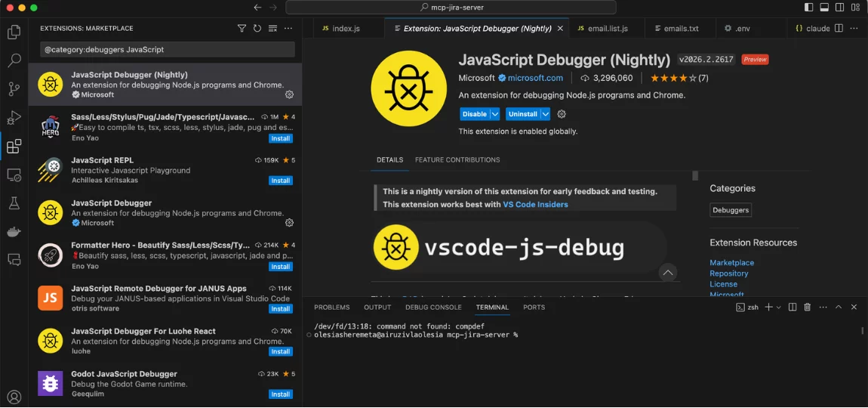Open the License resource link
The height and width of the screenshot is (408, 868).
pos(724,284)
